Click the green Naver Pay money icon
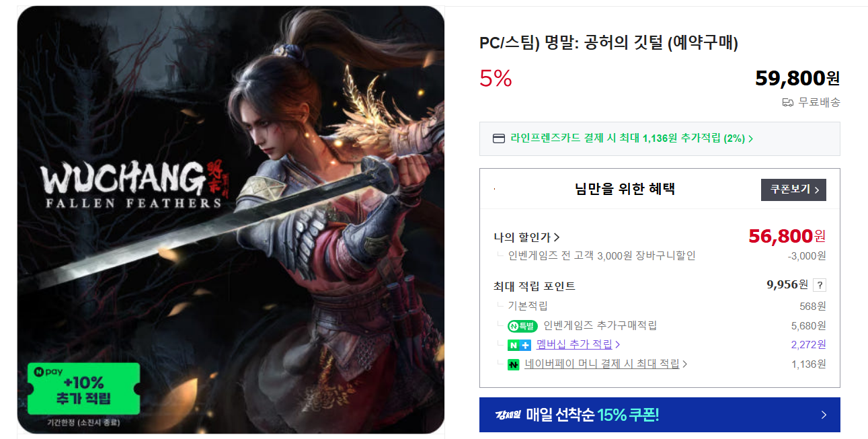The width and height of the screenshot is (868, 439). 514,364
